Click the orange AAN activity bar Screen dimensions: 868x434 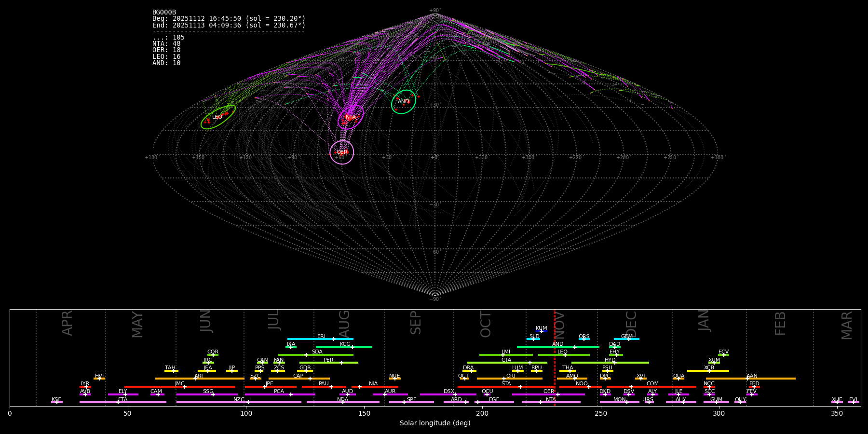click(772, 379)
